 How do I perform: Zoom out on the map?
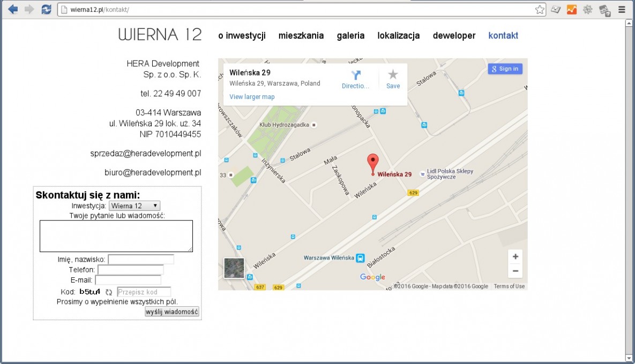click(x=515, y=271)
